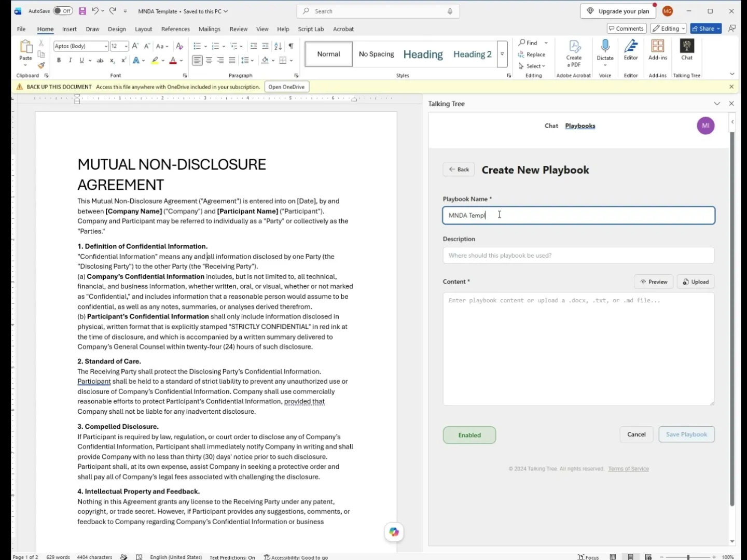Open the Review ribbon tab
The image size is (747, 560).
point(239,29)
